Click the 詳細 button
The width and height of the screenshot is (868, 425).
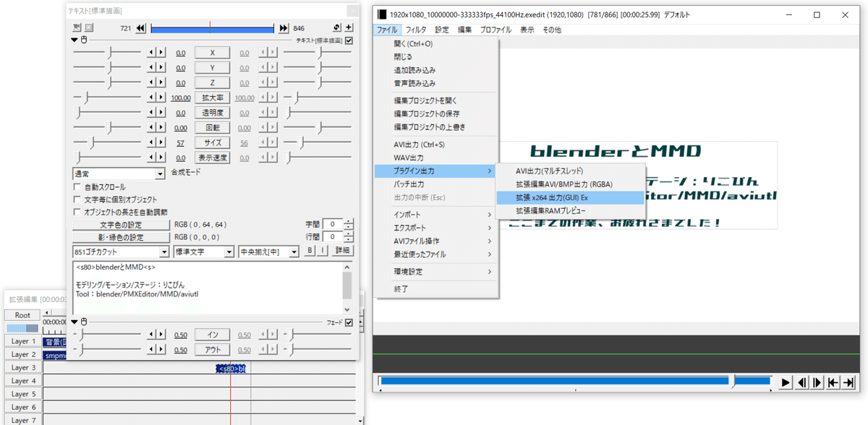coord(342,251)
